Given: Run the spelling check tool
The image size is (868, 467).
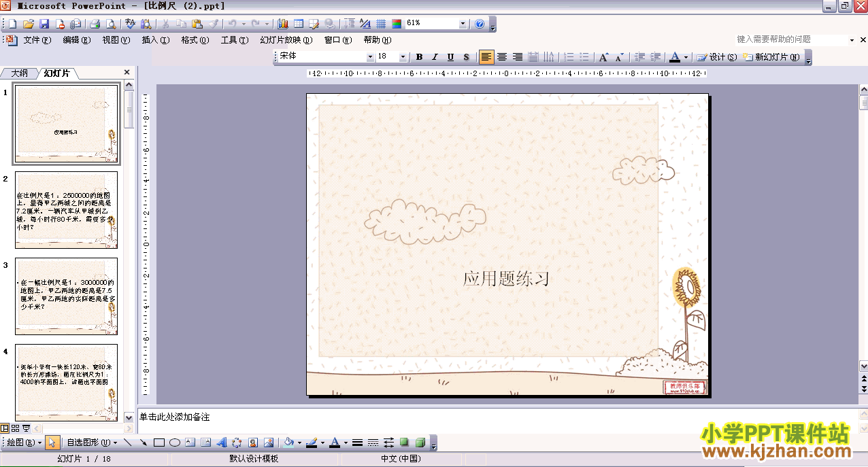Looking at the screenshot, I should [x=131, y=24].
